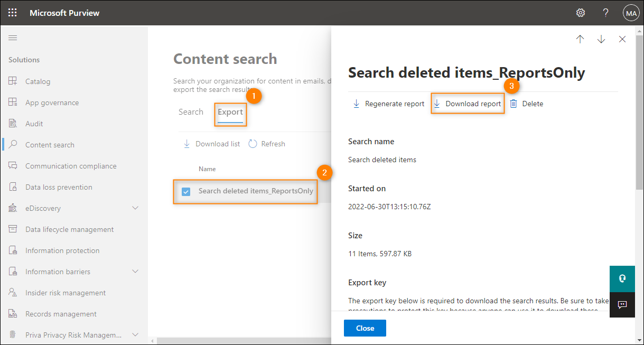Expand the Priva Privacy Risk Management chevron
This screenshot has height=345, width=644.
click(135, 335)
